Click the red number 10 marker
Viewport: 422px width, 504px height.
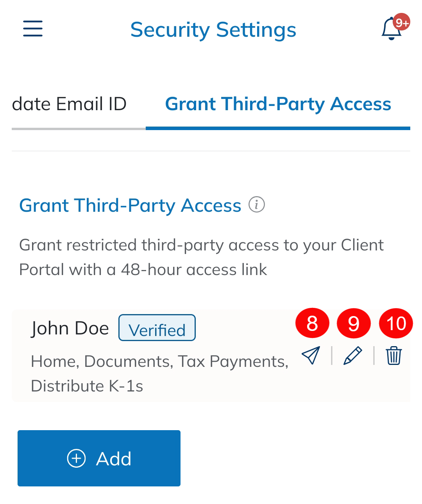click(396, 323)
